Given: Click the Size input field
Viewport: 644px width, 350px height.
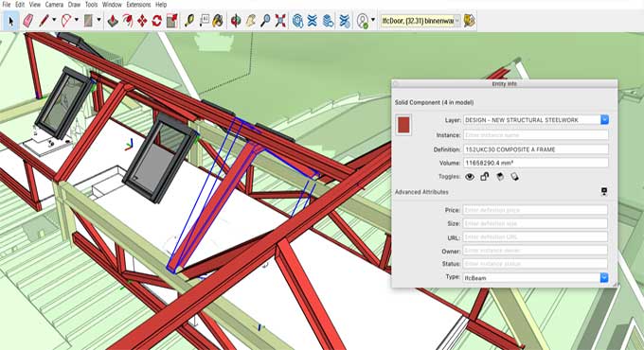Looking at the screenshot, I should click(535, 223).
